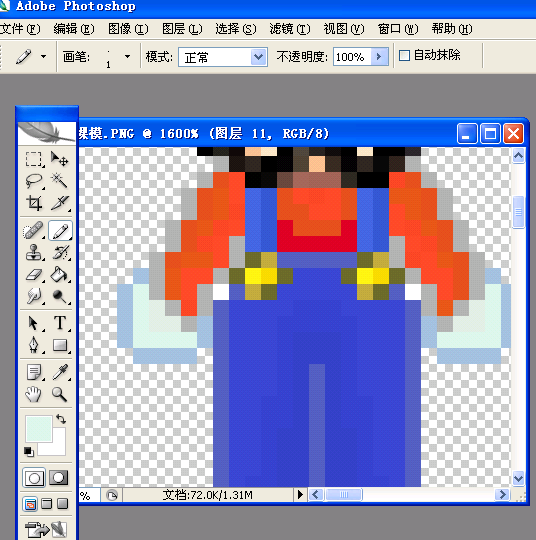
Task: Select the Type tool
Action: point(60,323)
